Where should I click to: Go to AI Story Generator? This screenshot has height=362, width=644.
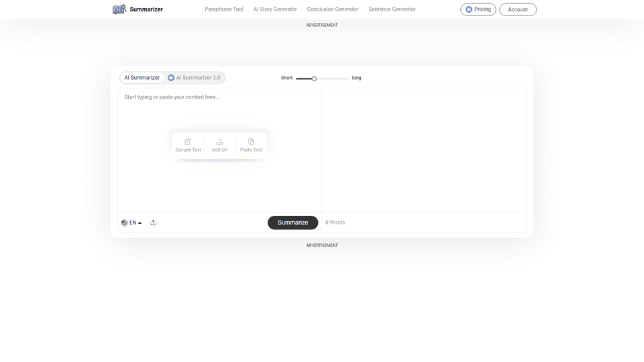275,9
